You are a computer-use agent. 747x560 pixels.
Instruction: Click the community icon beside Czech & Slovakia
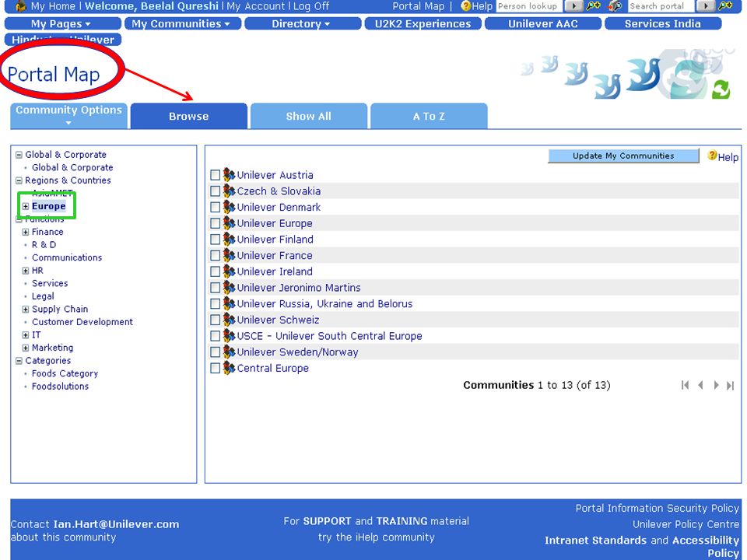click(229, 191)
